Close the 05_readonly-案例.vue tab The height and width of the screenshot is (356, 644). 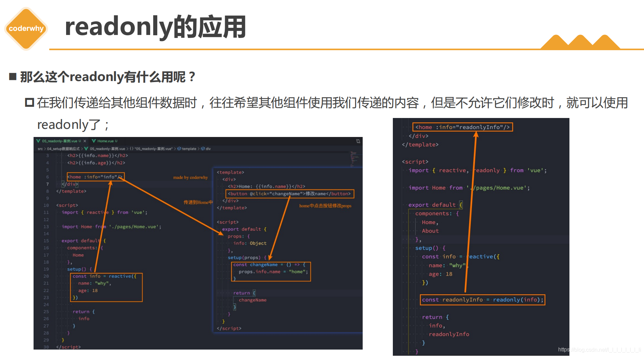(x=85, y=141)
